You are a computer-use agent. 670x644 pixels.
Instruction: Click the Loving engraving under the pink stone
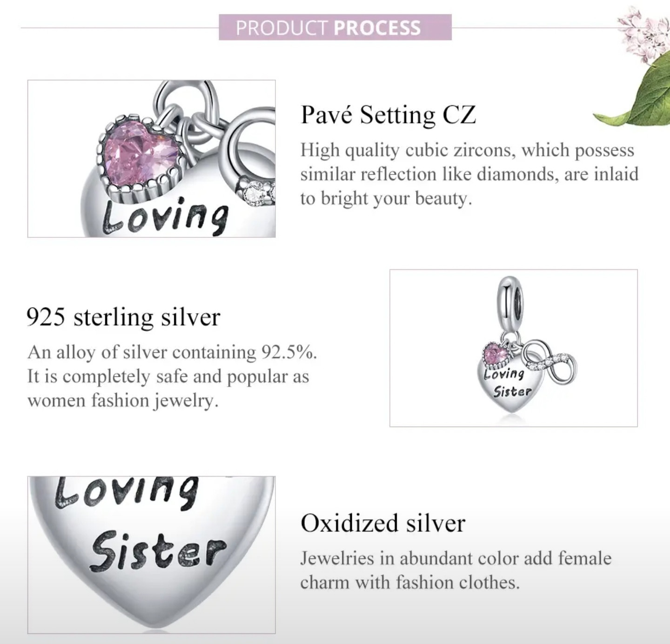tap(165, 216)
